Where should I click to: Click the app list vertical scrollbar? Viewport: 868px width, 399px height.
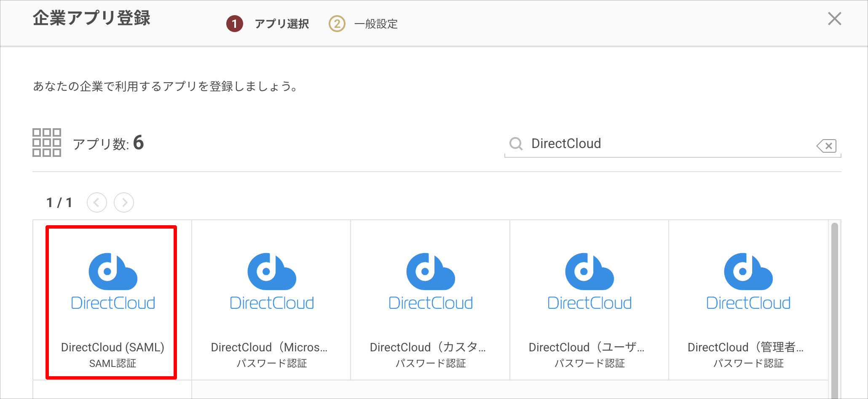tap(834, 310)
